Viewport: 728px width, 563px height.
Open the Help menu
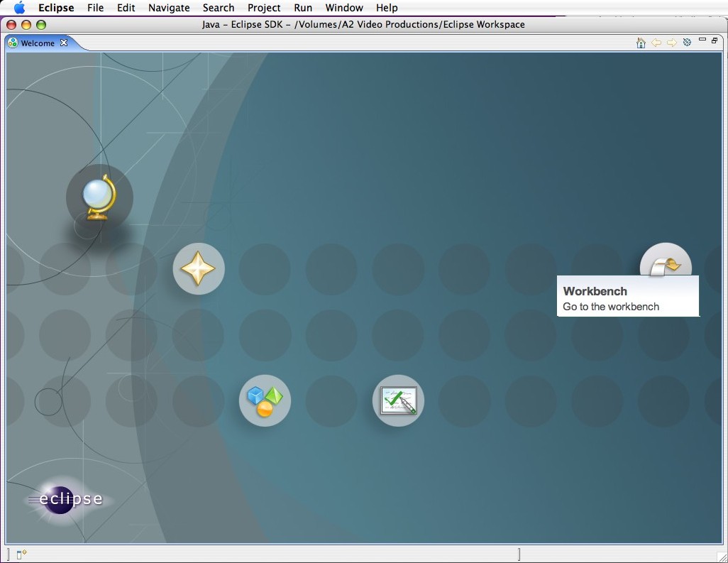[387, 8]
